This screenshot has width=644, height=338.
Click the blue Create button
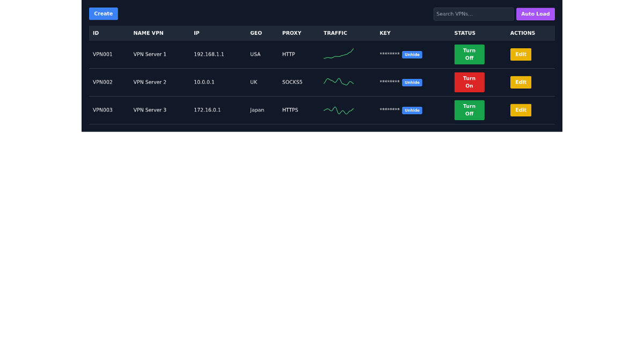point(103,14)
